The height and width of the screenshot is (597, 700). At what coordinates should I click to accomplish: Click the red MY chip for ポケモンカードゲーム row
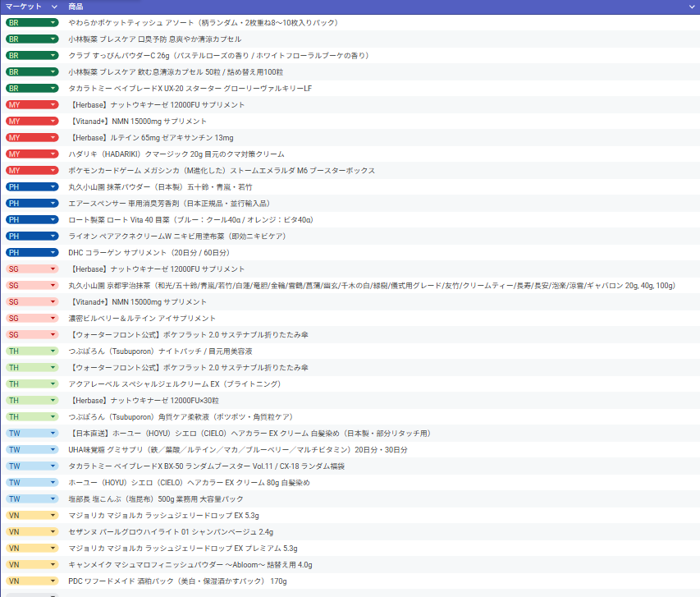coord(32,170)
